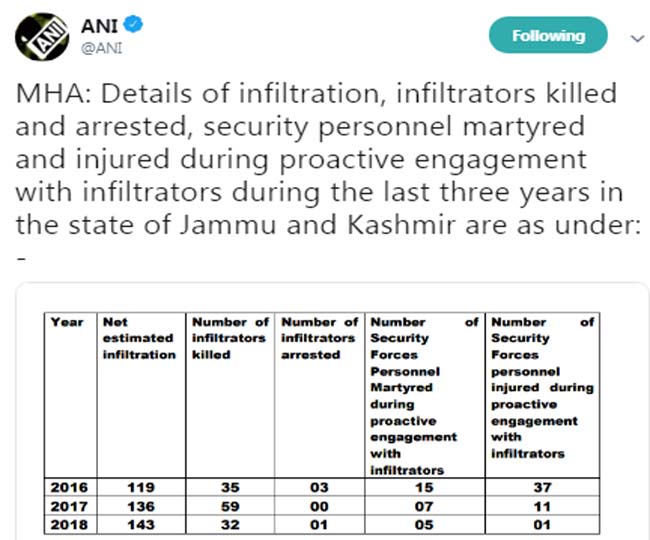The height and width of the screenshot is (540, 650).
Task: Click the 136 infiltration value for 2017
Action: [141, 506]
